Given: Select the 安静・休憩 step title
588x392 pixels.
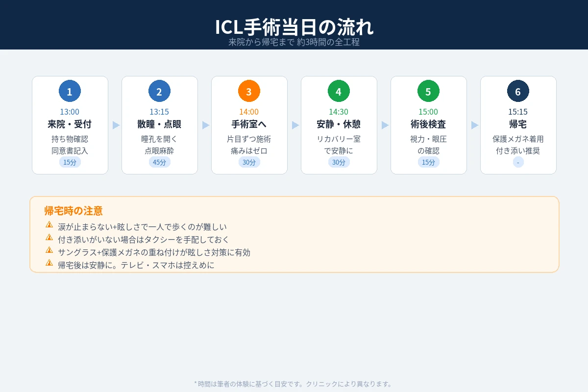Looking at the screenshot, I should 339,124.
